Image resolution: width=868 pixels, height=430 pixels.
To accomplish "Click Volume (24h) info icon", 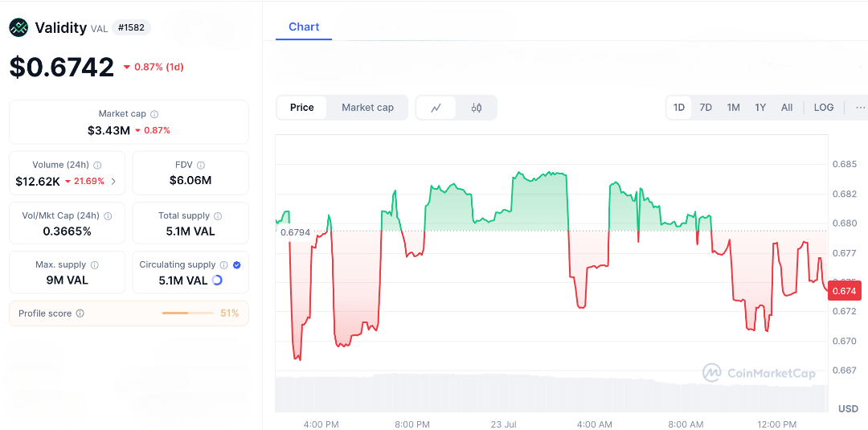I will point(97,165).
